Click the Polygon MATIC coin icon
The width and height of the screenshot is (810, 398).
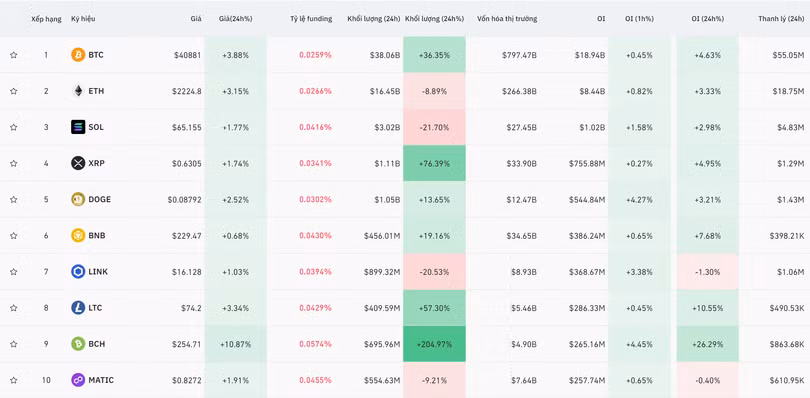(78, 380)
